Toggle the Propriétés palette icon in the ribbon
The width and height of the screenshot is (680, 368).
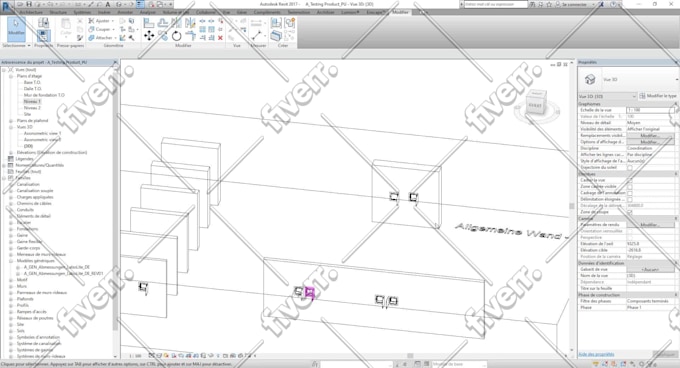[43, 36]
